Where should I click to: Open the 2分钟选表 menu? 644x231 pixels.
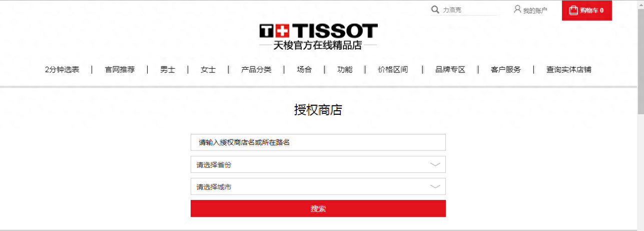[62, 70]
